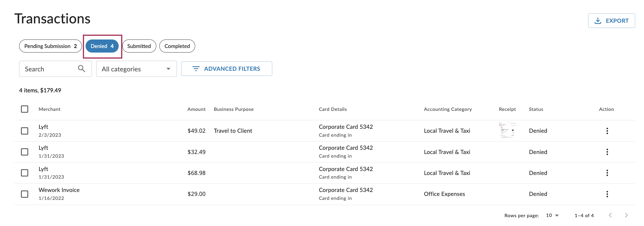Click the Status column header
644x226 pixels.
tap(536, 109)
